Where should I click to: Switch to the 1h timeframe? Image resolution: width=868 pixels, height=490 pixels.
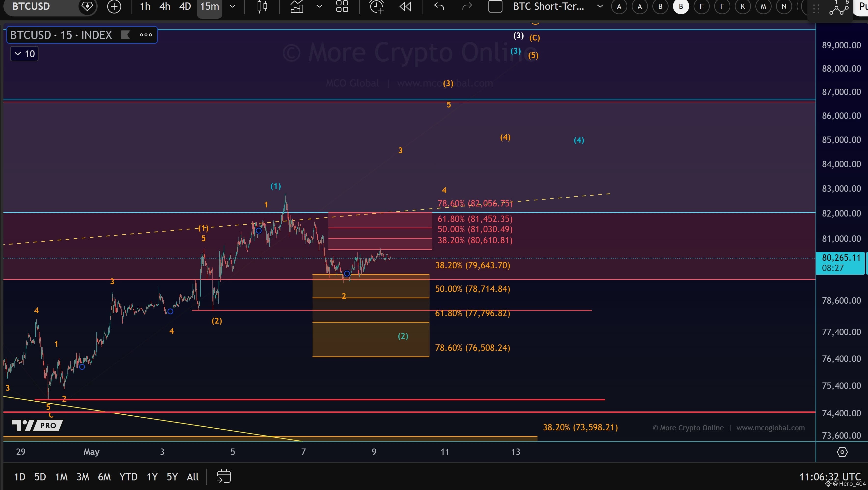[145, 6]
